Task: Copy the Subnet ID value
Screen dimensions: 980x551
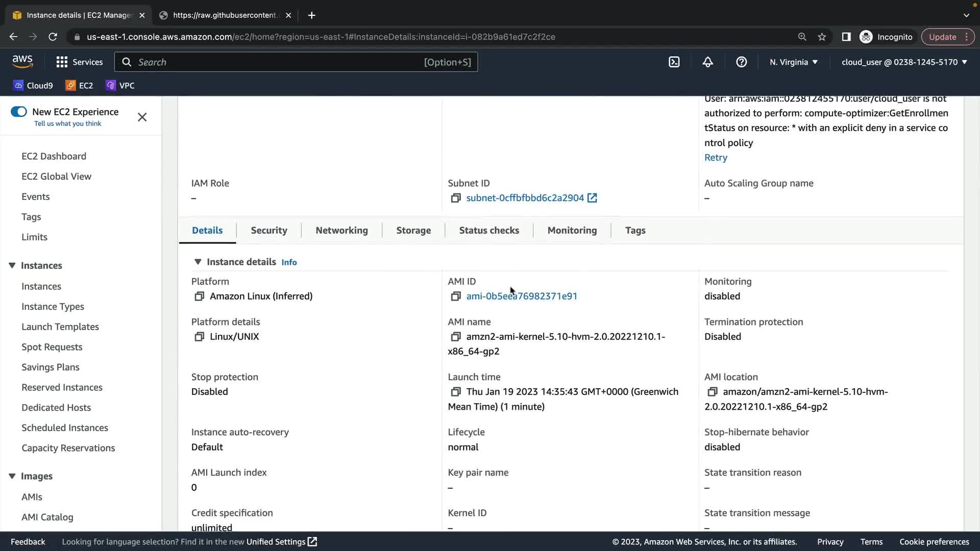Action: [455, 198]
